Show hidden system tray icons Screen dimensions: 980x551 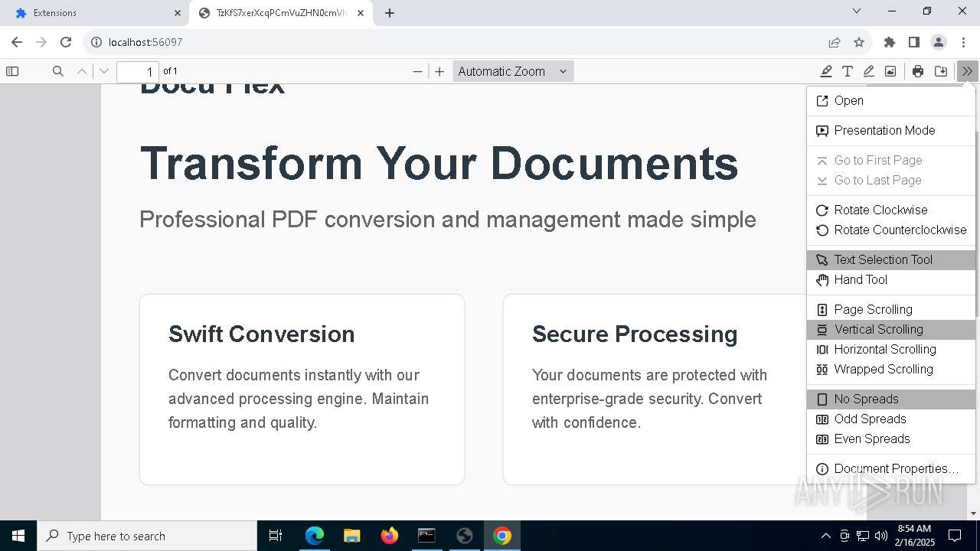coord(825,536)
